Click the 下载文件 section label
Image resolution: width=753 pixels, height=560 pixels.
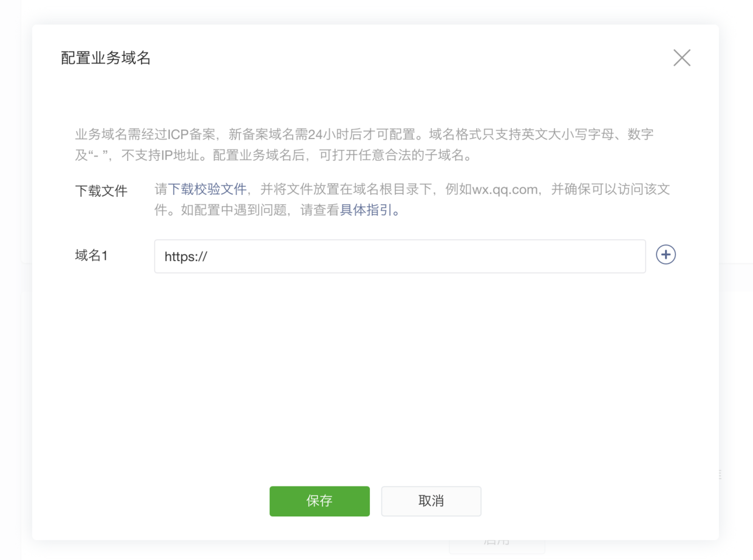coord(101,190)
